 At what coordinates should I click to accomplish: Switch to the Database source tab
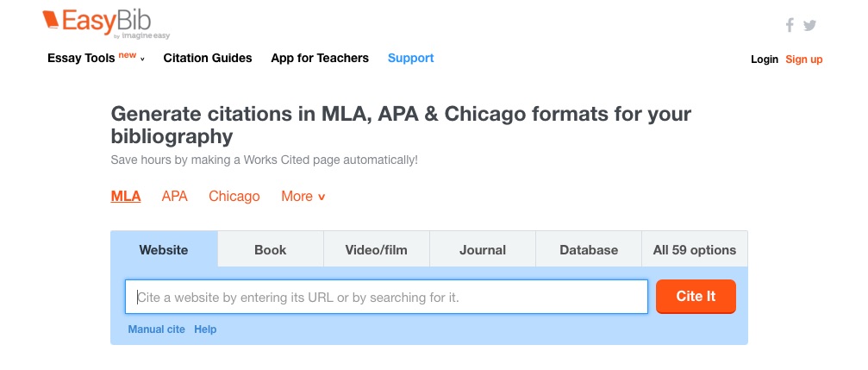click(x=589, y=250)
